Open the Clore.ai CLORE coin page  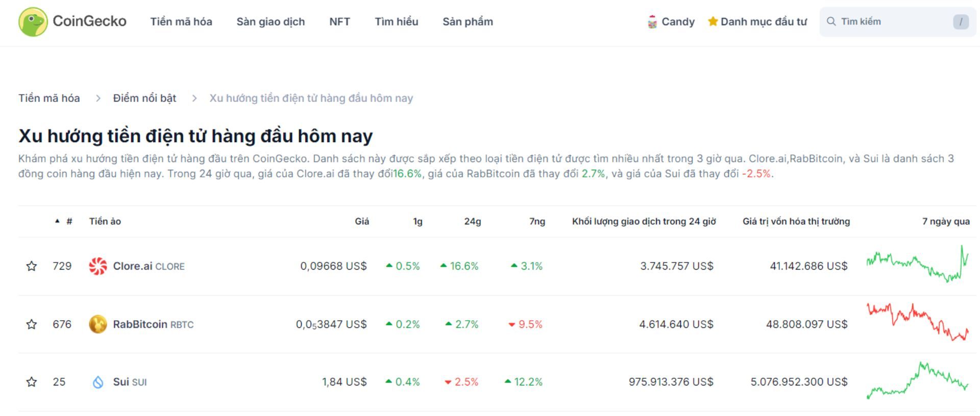coord(149,266)
